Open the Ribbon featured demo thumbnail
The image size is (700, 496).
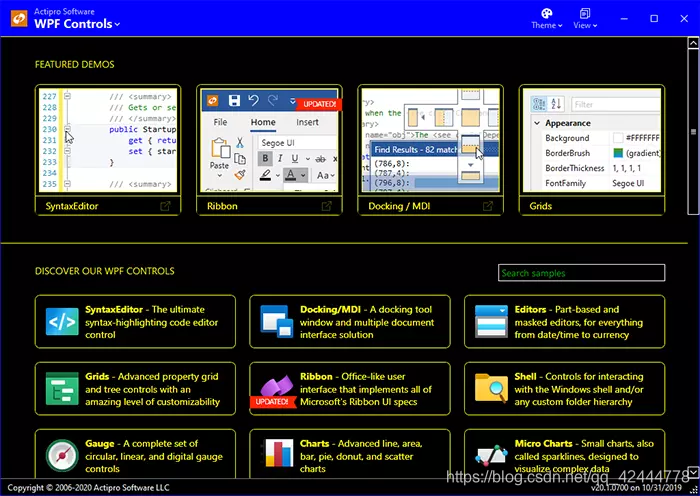[269, 140]
